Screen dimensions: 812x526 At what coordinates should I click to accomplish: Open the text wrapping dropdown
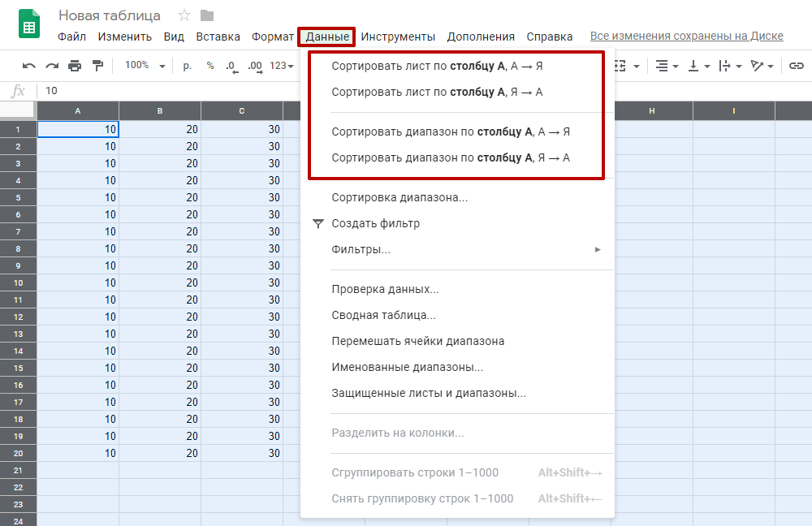click(730, 66)
